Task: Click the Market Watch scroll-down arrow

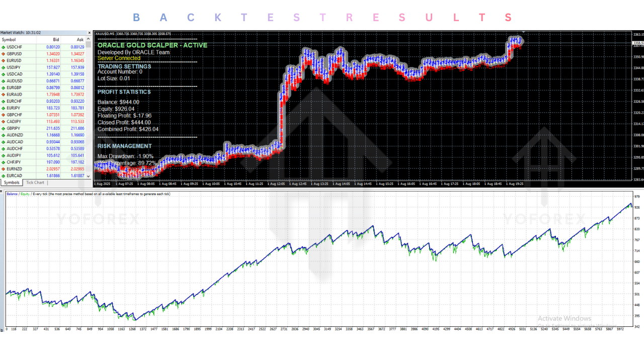Action: (88, 176)
